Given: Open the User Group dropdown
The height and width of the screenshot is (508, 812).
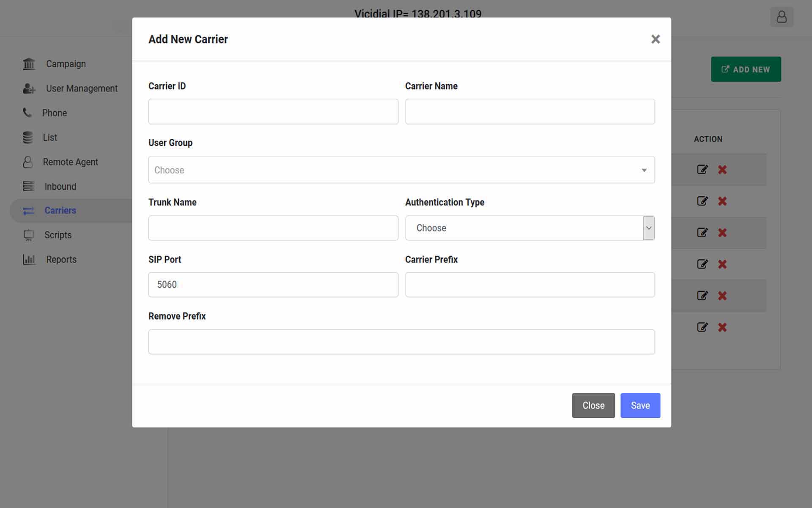Looking at the screenshot, I should pos(401,170).
